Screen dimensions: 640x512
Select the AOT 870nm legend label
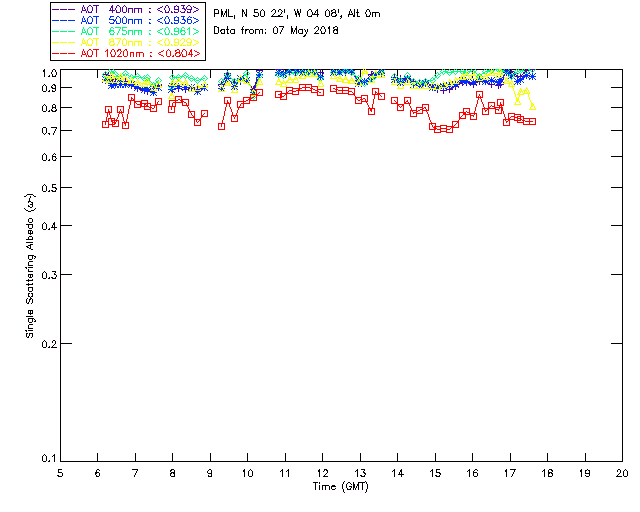click(x=140, y=42)
